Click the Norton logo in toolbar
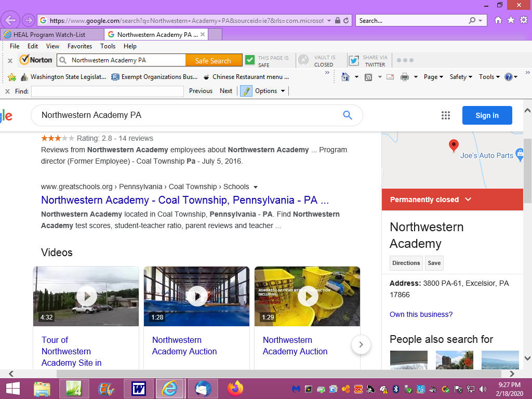The width and height of the screenshot is (532, 399). pos(36,60)
